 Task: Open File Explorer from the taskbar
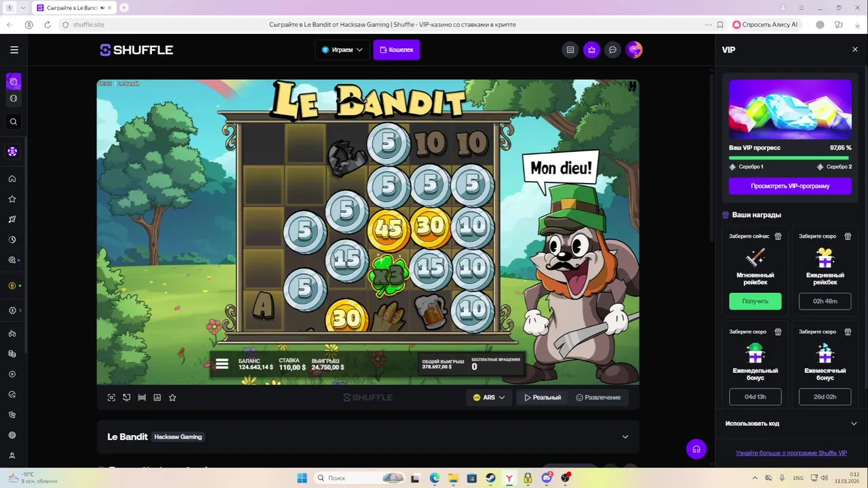454,478
